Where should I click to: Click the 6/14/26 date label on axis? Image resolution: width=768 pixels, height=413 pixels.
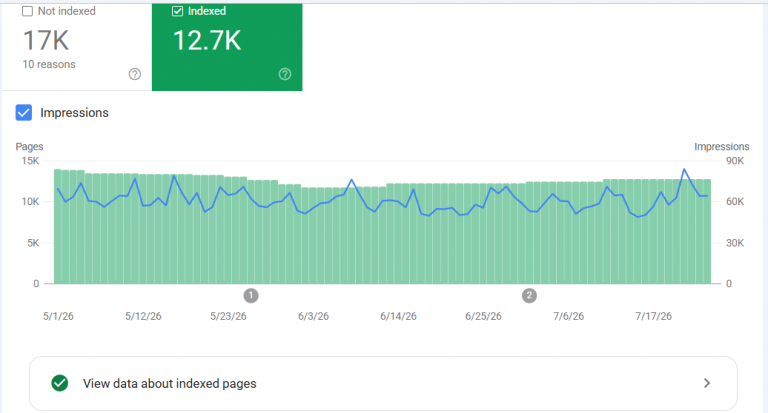click(398, 316)
